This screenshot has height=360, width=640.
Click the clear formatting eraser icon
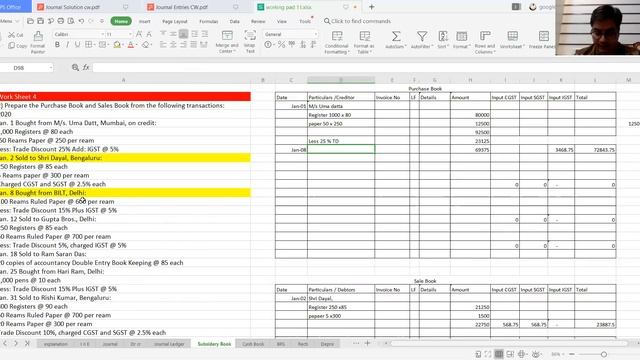pyautogui.click(x=145, y=44)
